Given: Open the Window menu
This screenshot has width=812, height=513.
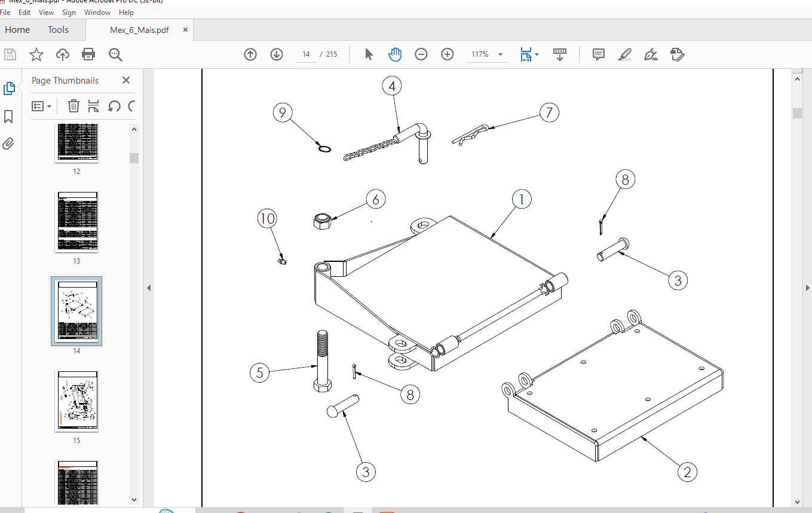Looking at the screenshot, I should (x=97, y=12).
